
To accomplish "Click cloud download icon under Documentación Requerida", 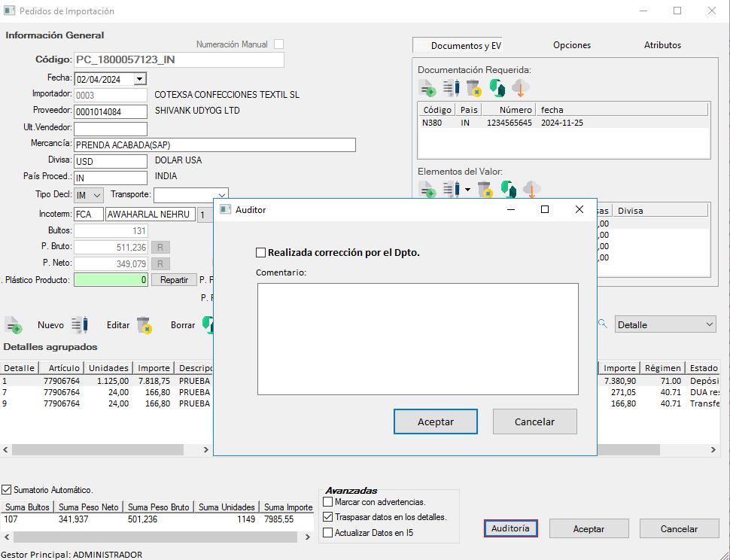I will click(521, 88).
